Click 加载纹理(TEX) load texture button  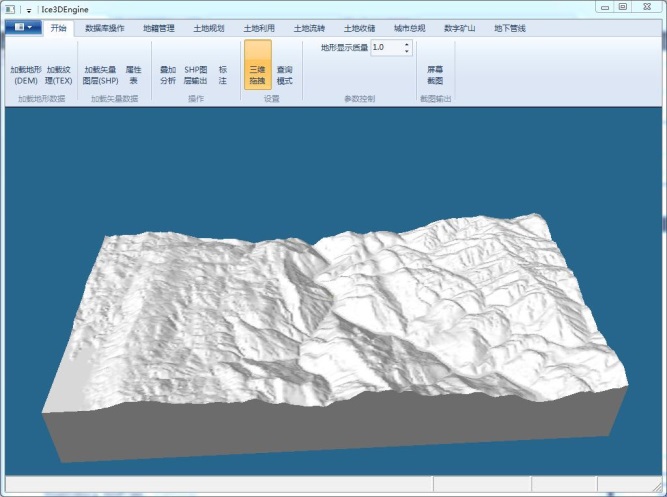pos(59,74)
